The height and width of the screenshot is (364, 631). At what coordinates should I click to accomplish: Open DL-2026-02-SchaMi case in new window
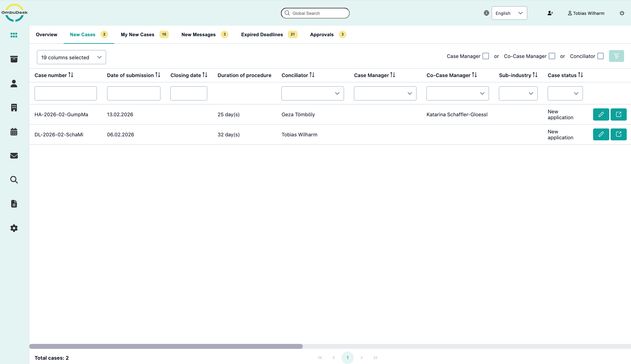pyautogui.click(x=618, y=134)
